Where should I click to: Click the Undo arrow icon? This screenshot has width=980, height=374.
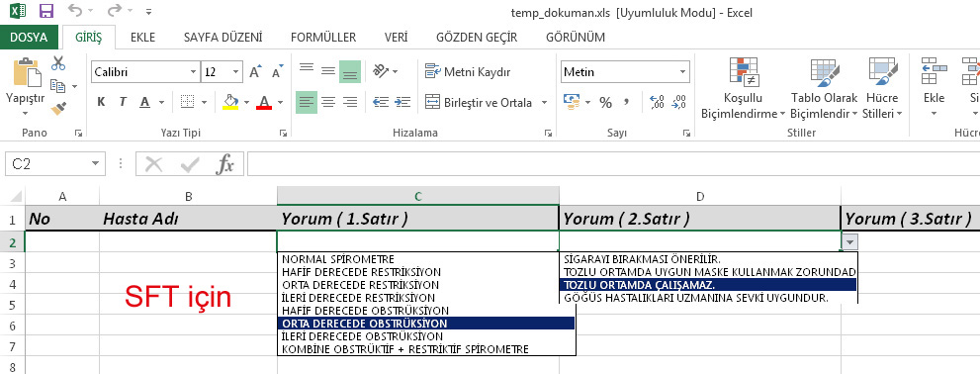pyautogui.click(x=74, y=11)
